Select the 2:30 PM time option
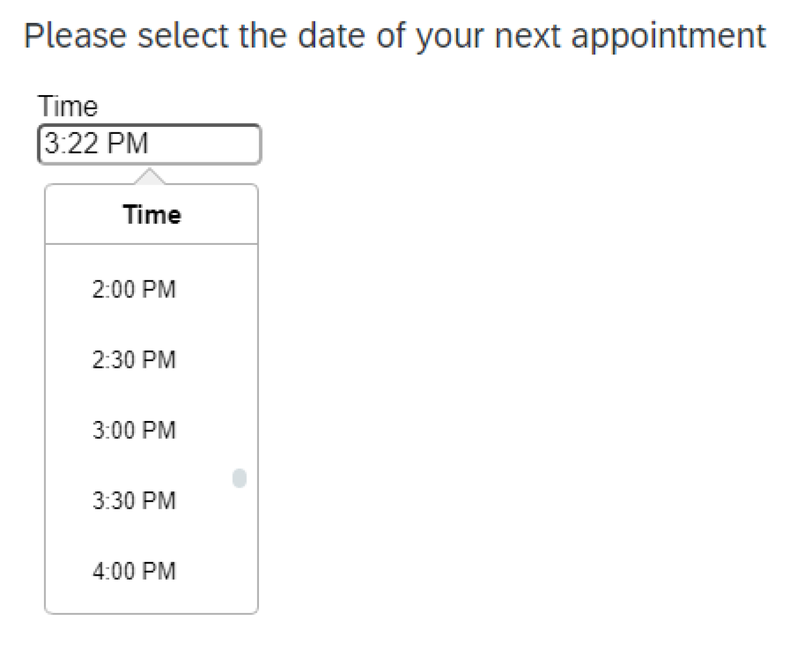812x650 pixels. coord(134,360)
